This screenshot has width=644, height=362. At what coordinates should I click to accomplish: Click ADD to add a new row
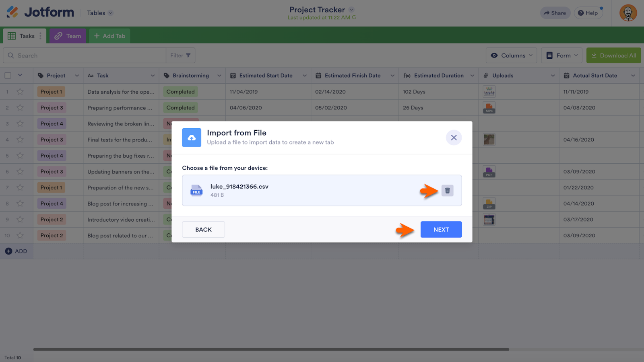coord(16,251)
